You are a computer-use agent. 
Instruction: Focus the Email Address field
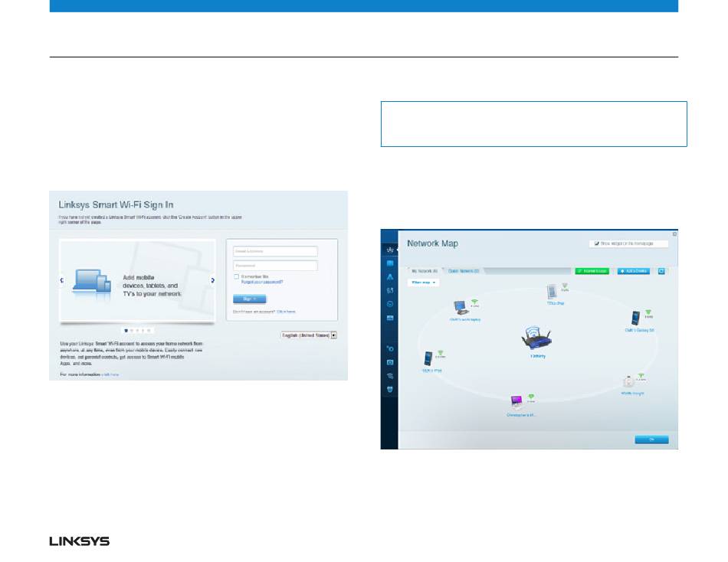tap(275, 251)
